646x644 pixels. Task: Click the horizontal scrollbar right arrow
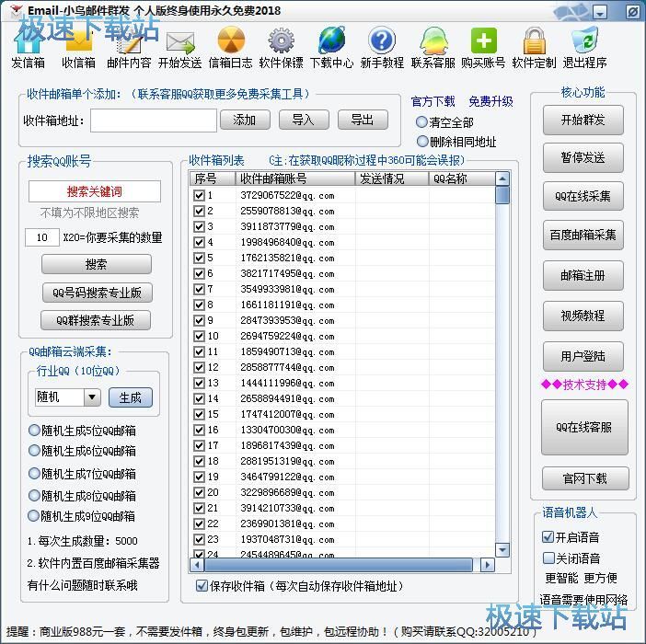[488, 565]
